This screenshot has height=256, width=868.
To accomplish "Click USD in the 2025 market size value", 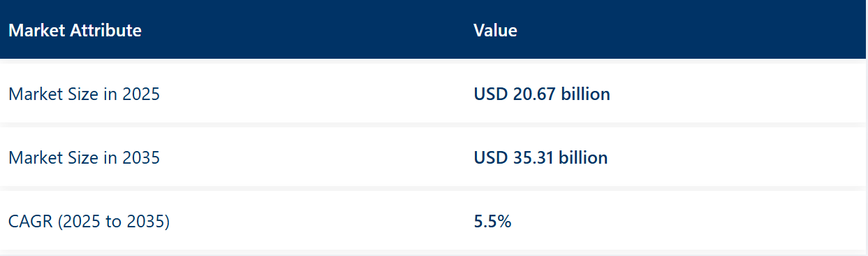I will [491, 94].
